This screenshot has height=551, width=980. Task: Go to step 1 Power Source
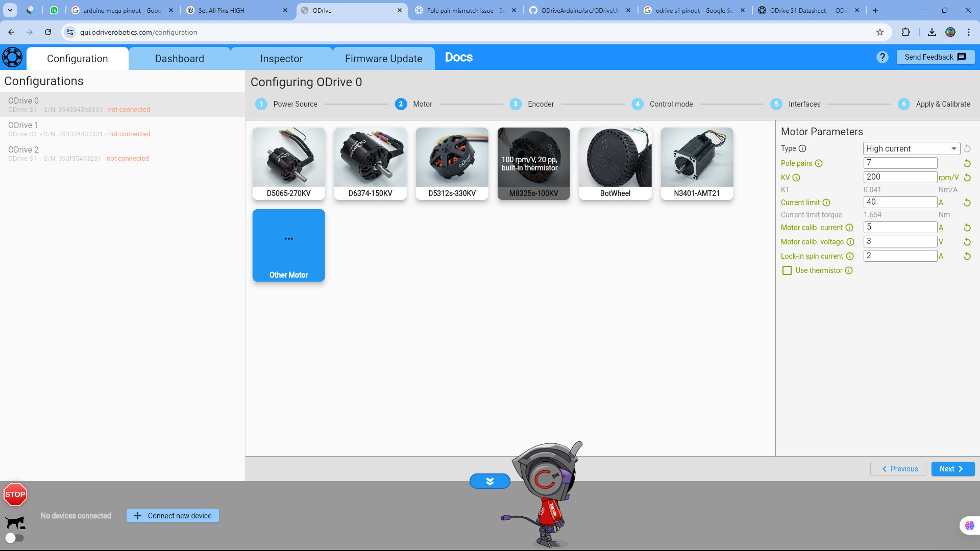[x=286, y=104]
